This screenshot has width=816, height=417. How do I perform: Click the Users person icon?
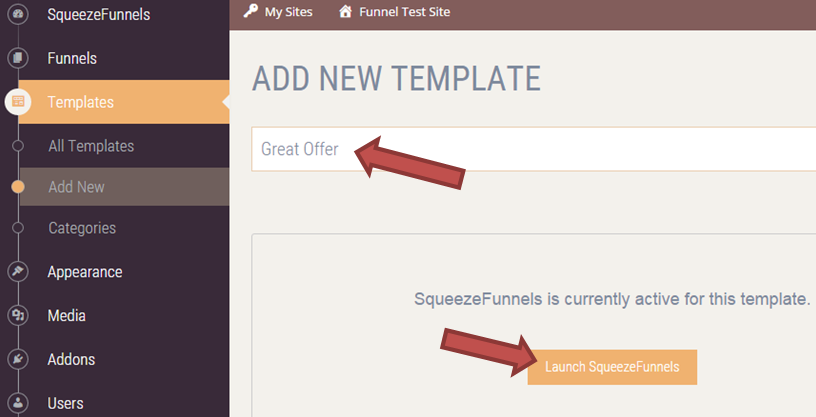click(18, 403)
